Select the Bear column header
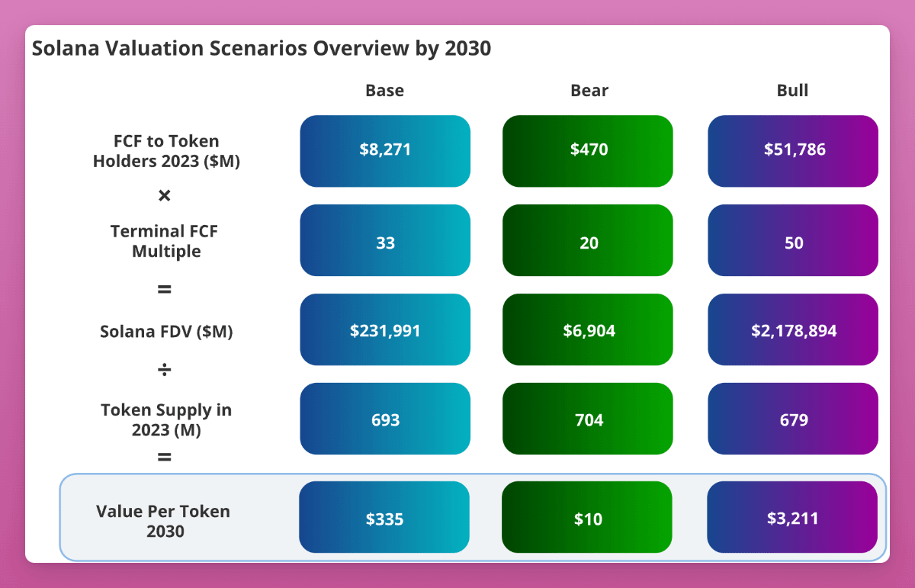The image size is (915, 588). [x=589, y=91]
